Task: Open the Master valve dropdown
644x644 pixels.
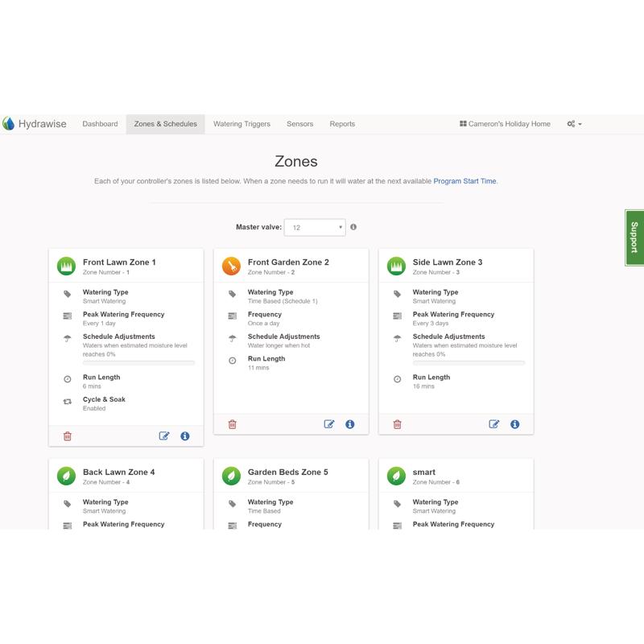Action: [x=315, y=228]
